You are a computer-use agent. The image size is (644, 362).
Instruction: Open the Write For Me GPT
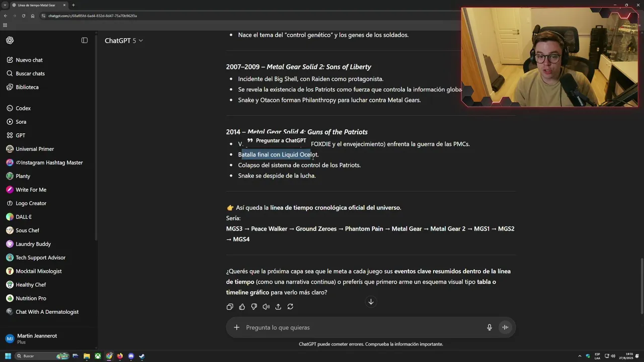coord(31,190)
